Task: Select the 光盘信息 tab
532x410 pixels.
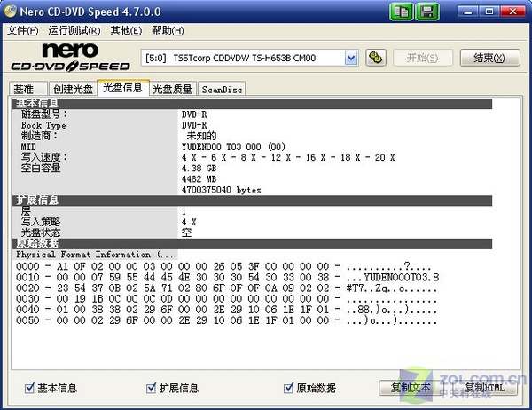Action: [x=123, y=88]
